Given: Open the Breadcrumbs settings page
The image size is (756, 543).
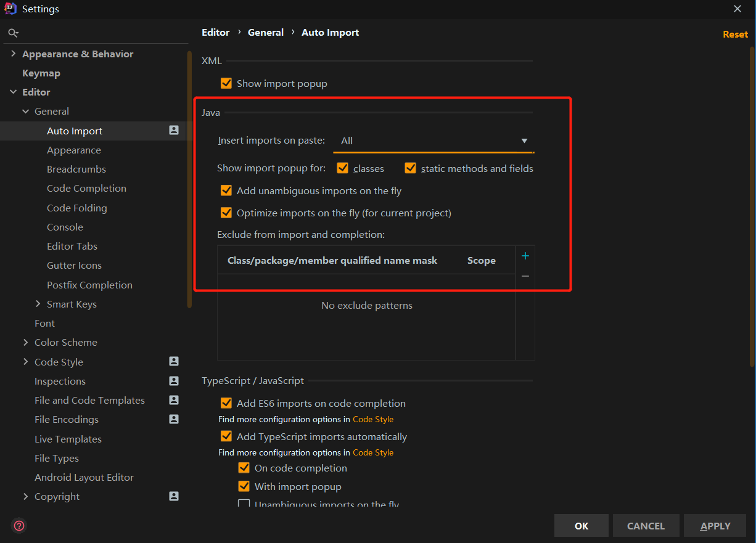Looking at the screenshot, I should tap(76, 169).
